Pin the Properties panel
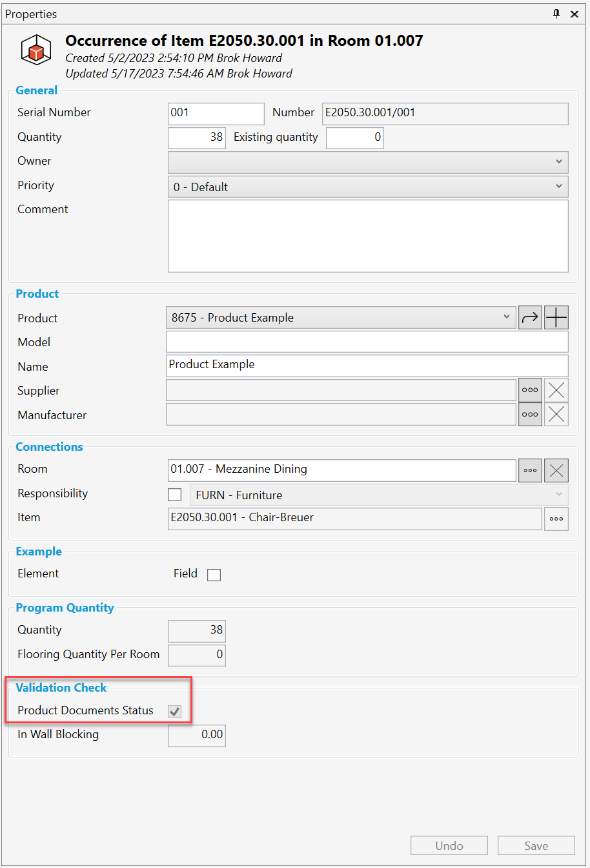The height and width of the screenshot is (868, 590). 556,14
